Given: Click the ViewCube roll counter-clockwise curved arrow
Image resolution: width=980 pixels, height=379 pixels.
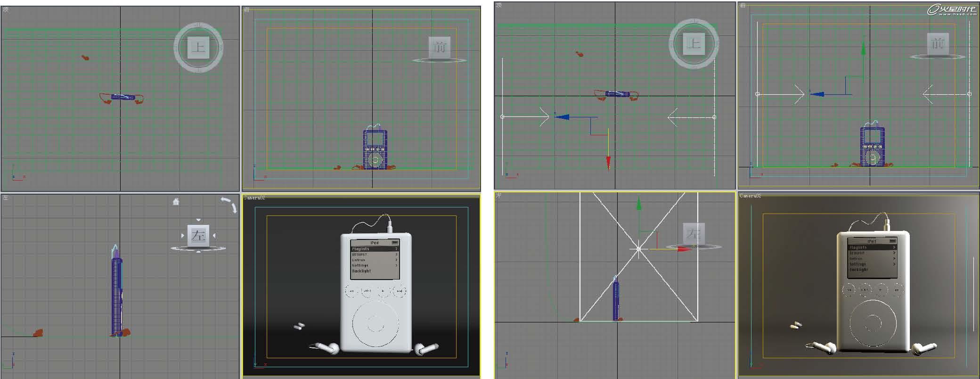Looking at the screenshot, I should click(226, 200).
